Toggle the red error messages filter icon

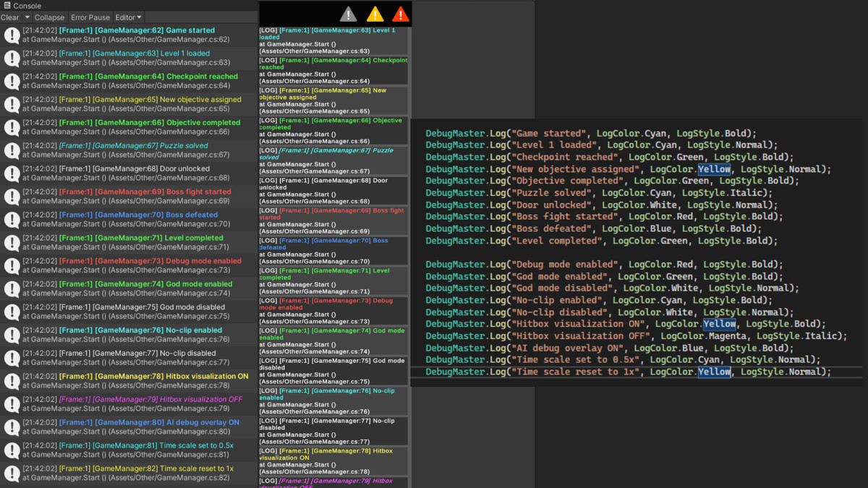400,13
